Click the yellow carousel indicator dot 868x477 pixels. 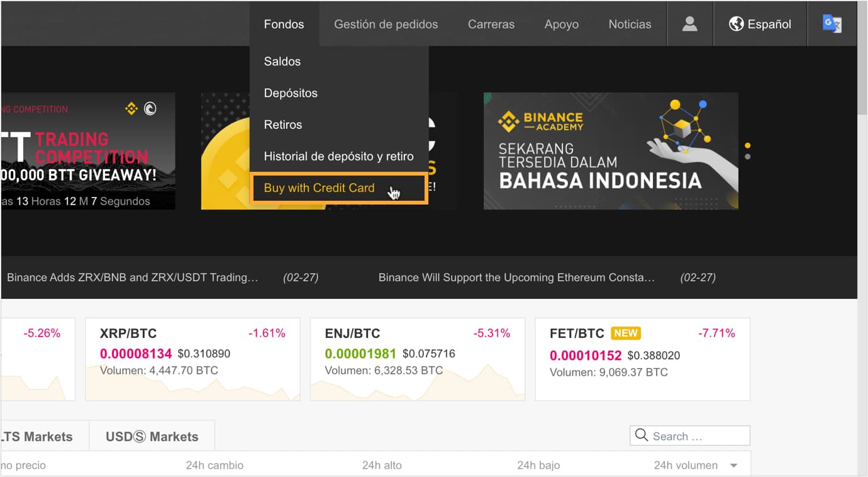pyautogui.click(x=747, y=145)
